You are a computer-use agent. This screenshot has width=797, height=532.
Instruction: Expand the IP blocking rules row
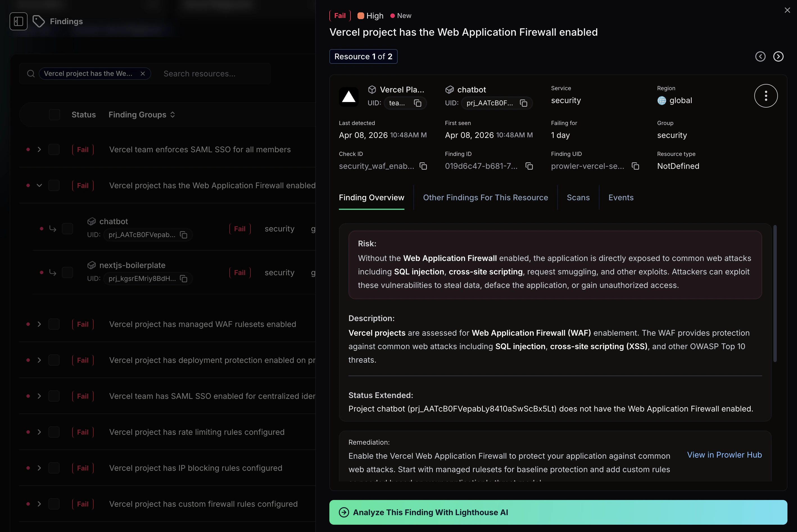coord(39,468)
